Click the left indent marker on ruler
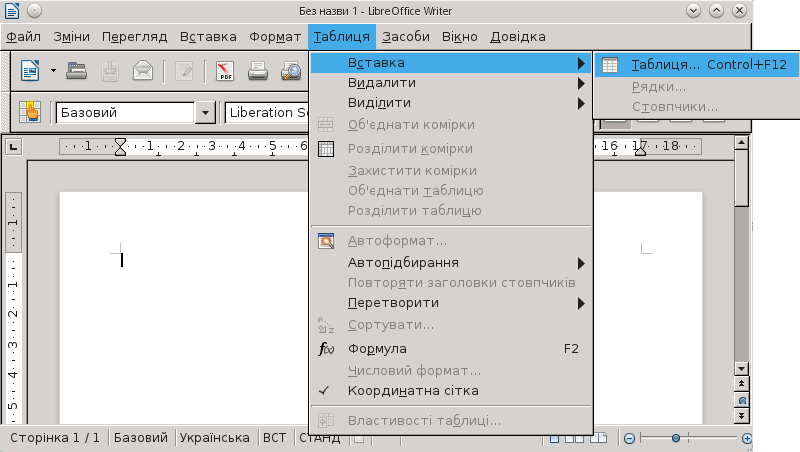The width and height of the screenshot is (800, 452). (x=120, y=147)
